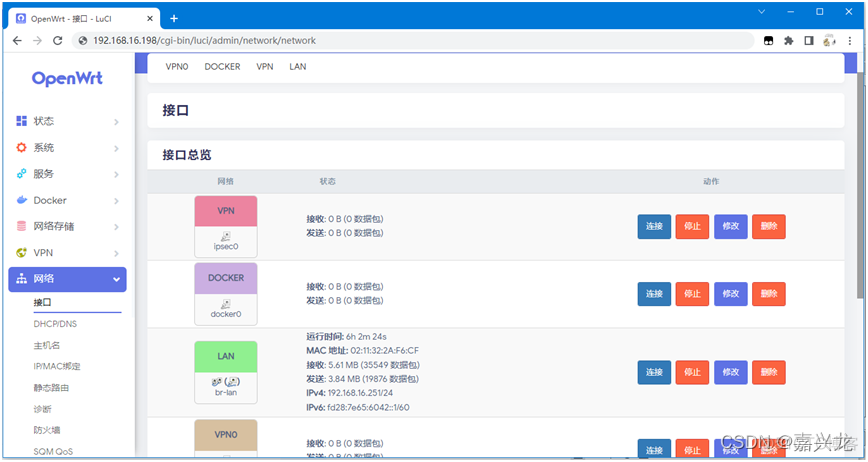Click the 网络存储 database icon
868x462 pixels.
coord(22,226)
